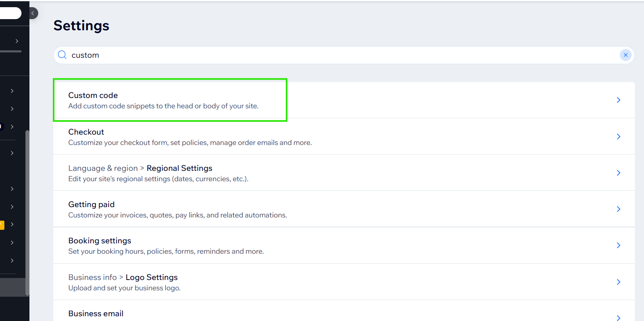The height and width of the screenshot is (321, 644).
Task: Go to the Getting paid settings
Action: point(91,205)
